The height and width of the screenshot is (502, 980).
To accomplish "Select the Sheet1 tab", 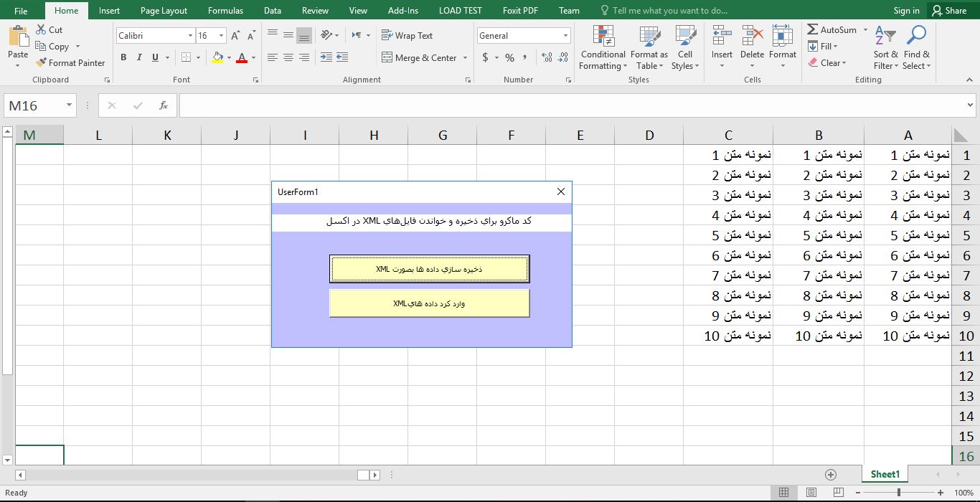I will point(885,474).
